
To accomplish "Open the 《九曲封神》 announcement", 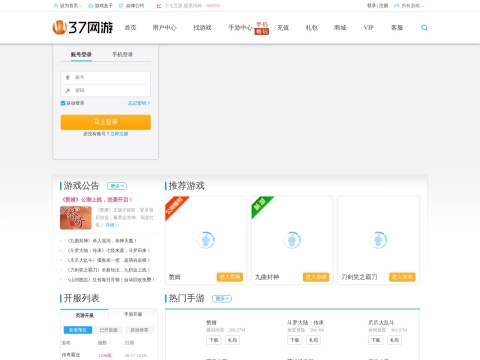I will 102,240.
